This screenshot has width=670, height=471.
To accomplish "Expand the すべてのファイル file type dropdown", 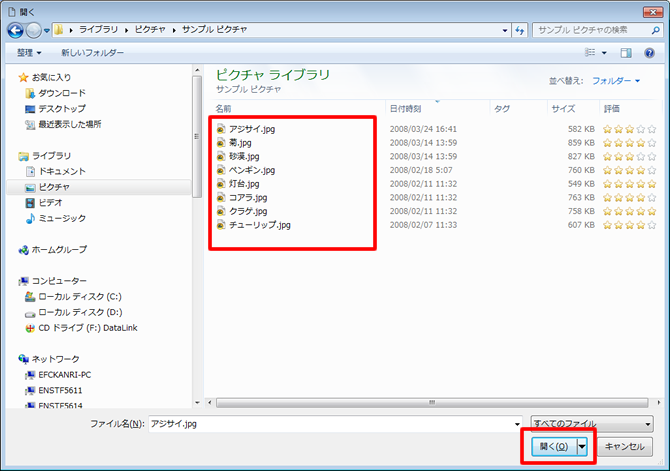I will 592,424.
